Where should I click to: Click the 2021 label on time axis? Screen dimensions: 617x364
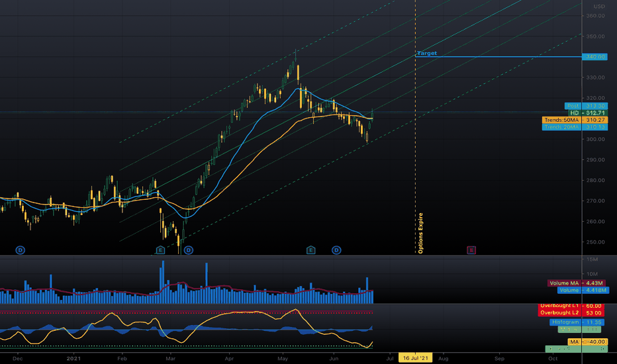pos(73,359)
